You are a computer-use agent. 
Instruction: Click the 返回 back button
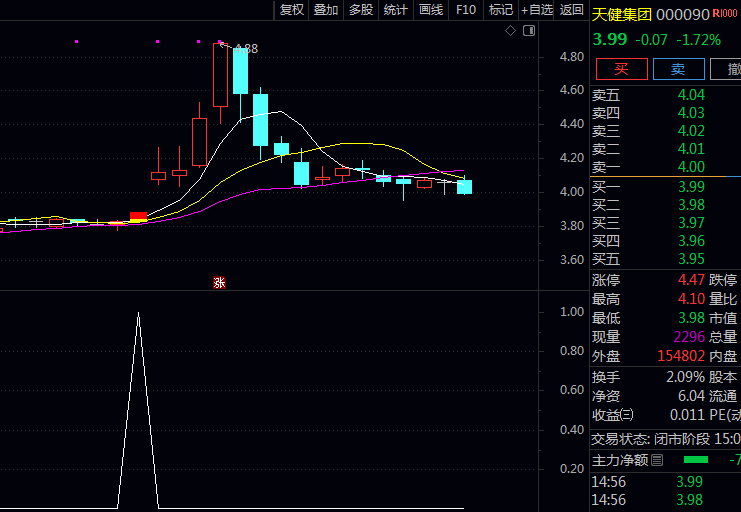pos(572,10)
